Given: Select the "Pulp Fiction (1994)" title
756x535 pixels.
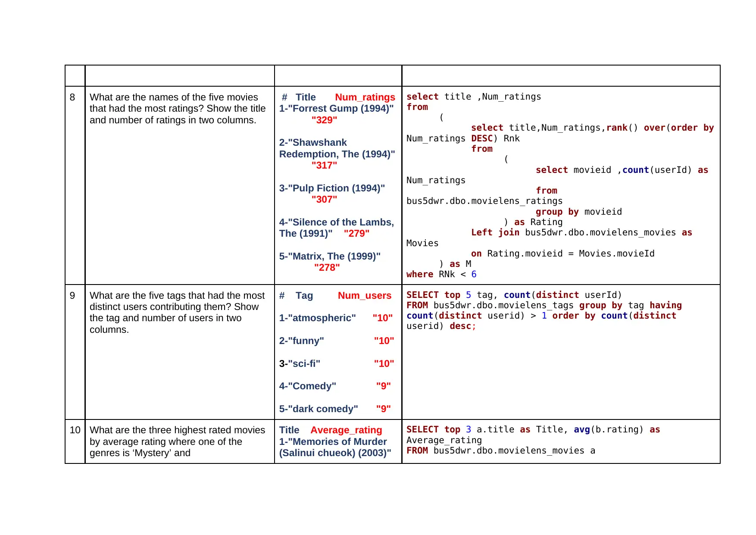Looking at the screenshot, I should click(x=332, y=188).
